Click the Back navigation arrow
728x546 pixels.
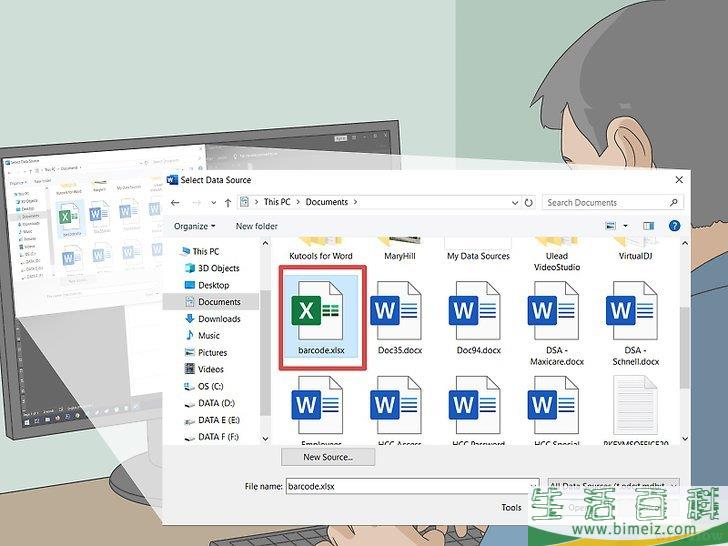click(175, 202)
